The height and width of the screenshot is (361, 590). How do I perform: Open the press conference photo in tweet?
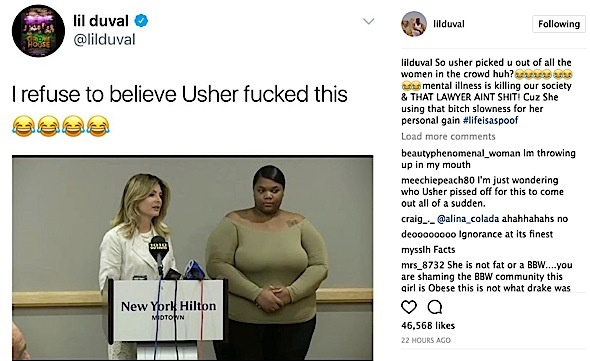coord(193,258)
